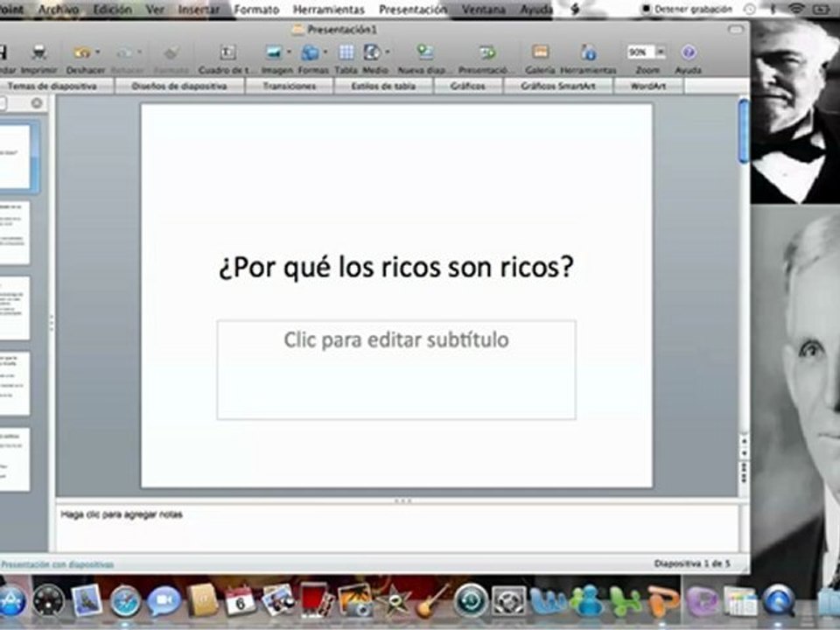Open Safari compass from the dock

pyautogui.click(x=125, y=601)
